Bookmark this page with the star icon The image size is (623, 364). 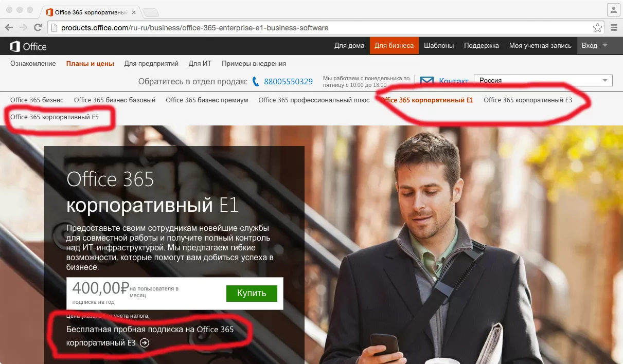click(597, 28)
